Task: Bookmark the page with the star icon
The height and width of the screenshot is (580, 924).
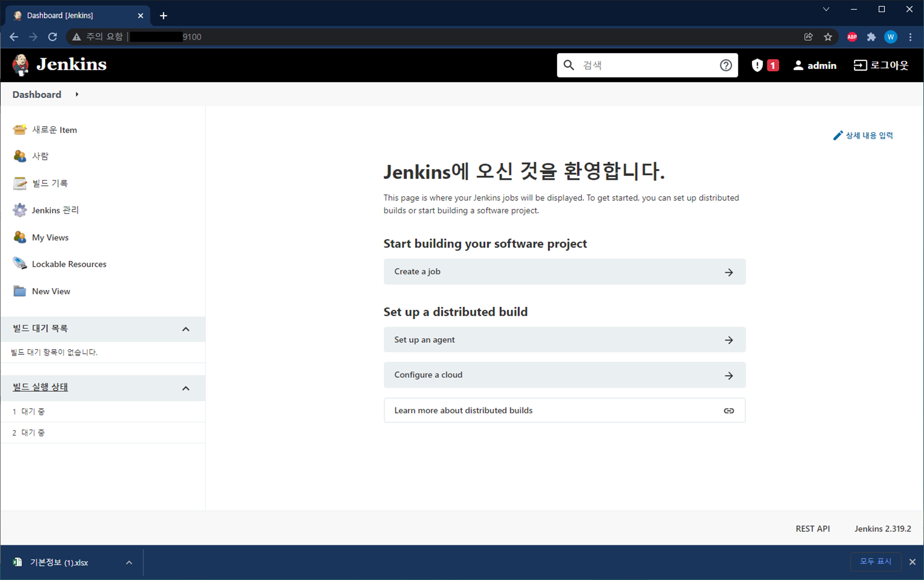Action: (828, 37)
